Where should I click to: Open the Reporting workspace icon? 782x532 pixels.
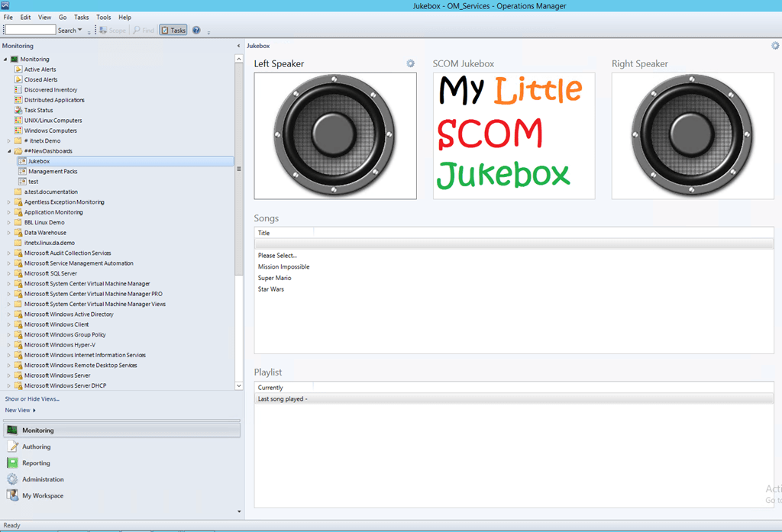pos(12,463)
